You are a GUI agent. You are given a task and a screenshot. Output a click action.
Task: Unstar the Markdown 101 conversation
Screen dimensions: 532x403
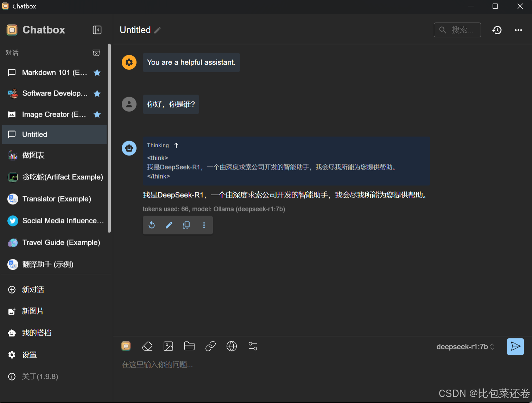97,73
